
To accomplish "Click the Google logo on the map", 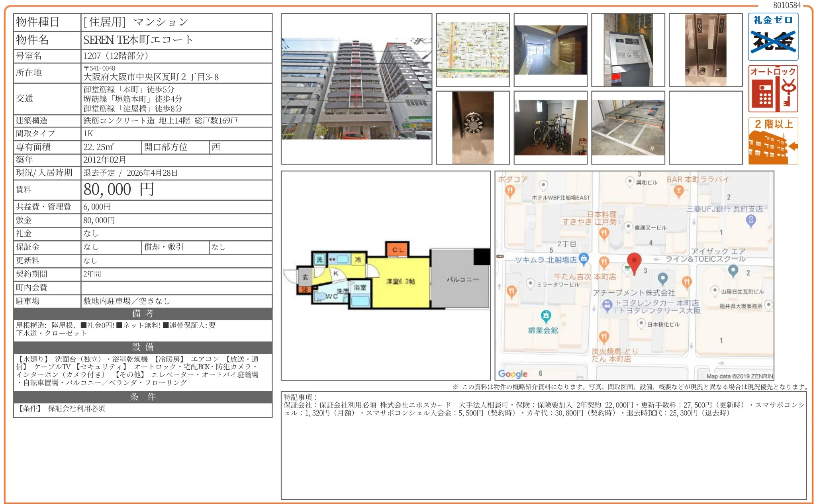I will tap(512, 374).
